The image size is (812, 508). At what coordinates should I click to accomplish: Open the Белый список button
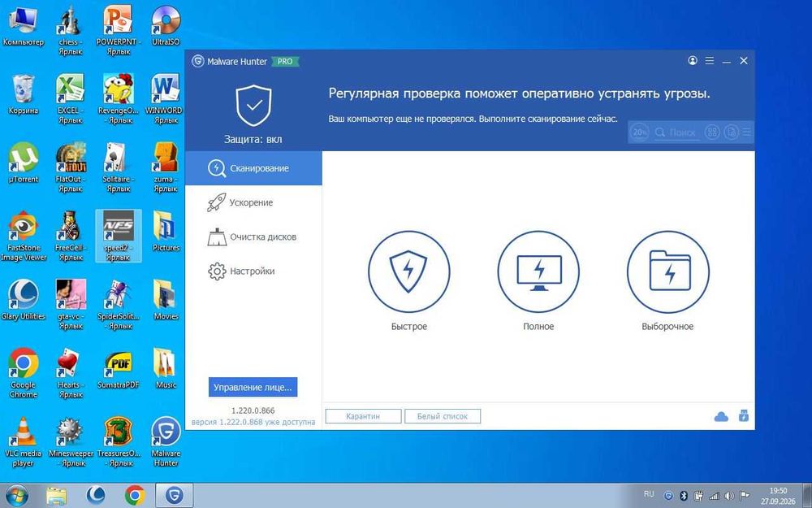pyautogui.click(x=443, y=416)
